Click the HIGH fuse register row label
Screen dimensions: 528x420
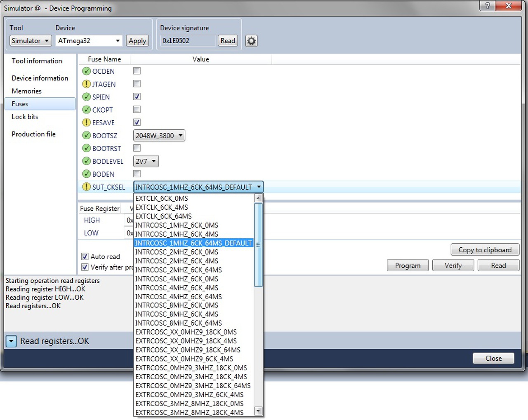(92, 221)
